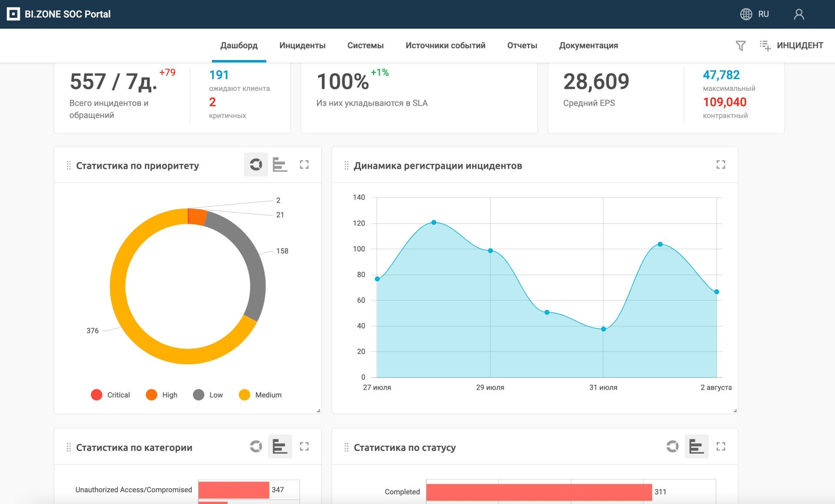Image resolution: width=835 pixels, height=504 pixels.
Task: Click the 120 peak point on dynamics chart
Action: coord(434,223)
